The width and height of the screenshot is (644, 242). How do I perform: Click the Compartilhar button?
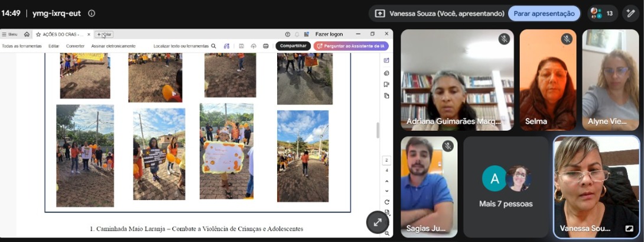coord(293,46)
